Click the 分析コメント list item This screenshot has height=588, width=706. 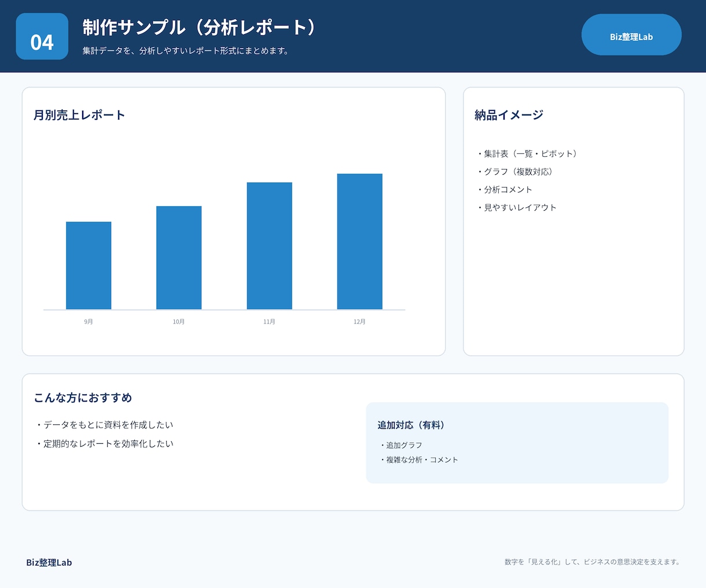click(x=504, y=190)
